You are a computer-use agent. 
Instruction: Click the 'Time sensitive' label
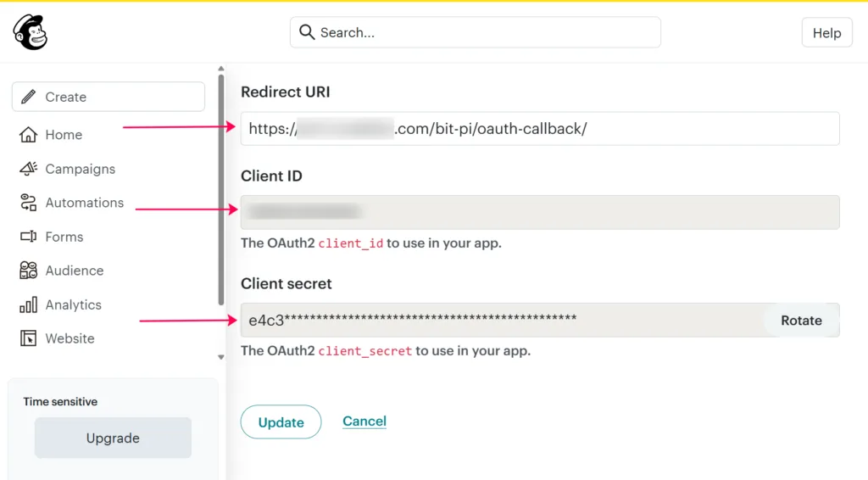click(x=60, y=402)
